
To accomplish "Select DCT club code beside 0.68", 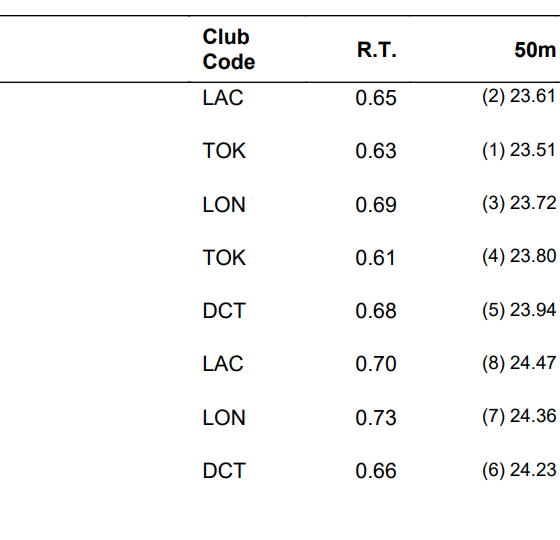I will tap(224, 310).
